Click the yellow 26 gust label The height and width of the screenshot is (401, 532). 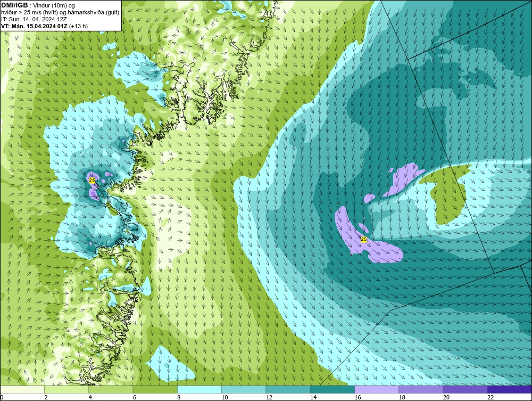pos(92,181)
